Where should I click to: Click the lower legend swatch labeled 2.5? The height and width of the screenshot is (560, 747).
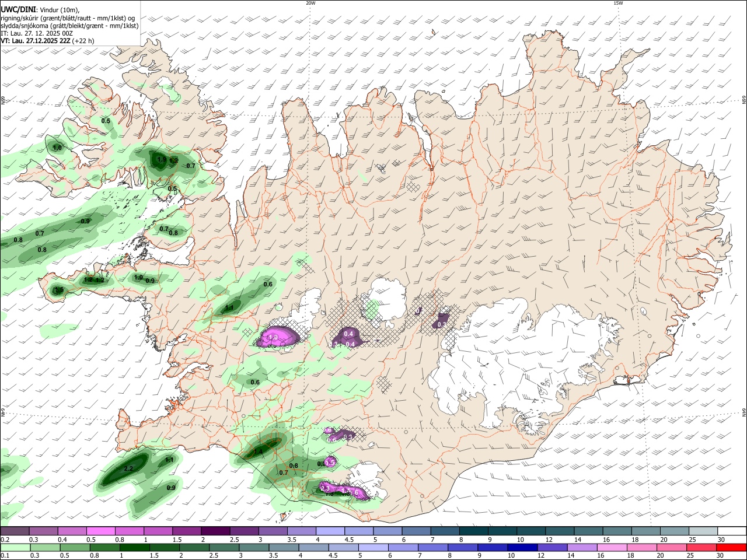point(224,547)
